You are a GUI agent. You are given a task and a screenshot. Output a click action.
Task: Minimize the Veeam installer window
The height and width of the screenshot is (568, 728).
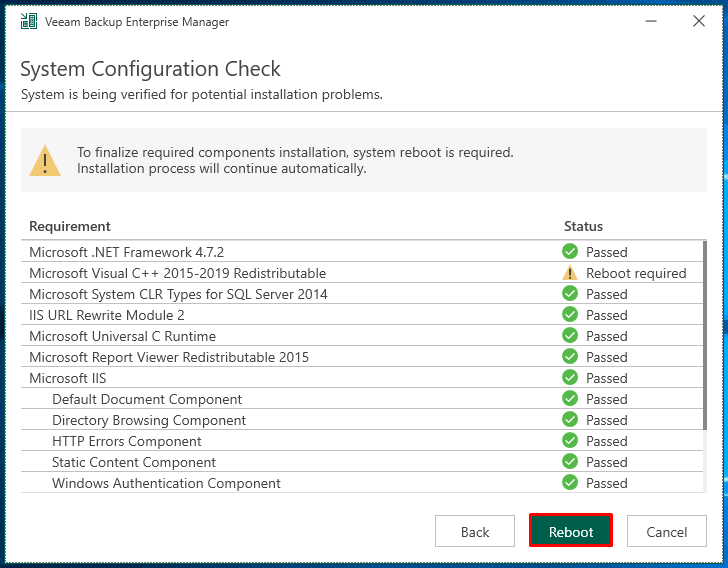coord(651,21)
